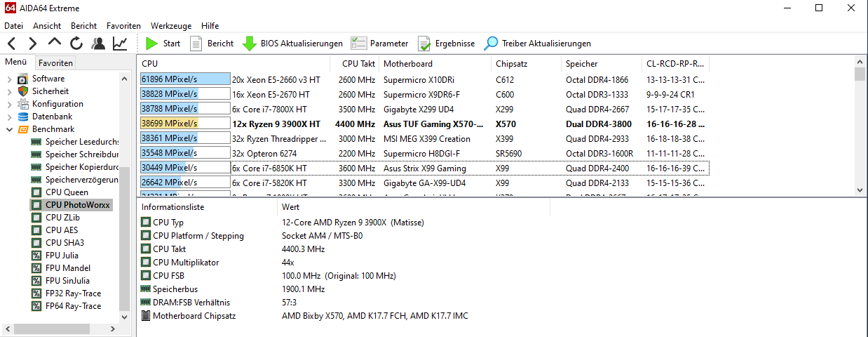This screenshot has width=868, height=337.
Task: Sort by the Speicher column header
Action: [602, 64]
